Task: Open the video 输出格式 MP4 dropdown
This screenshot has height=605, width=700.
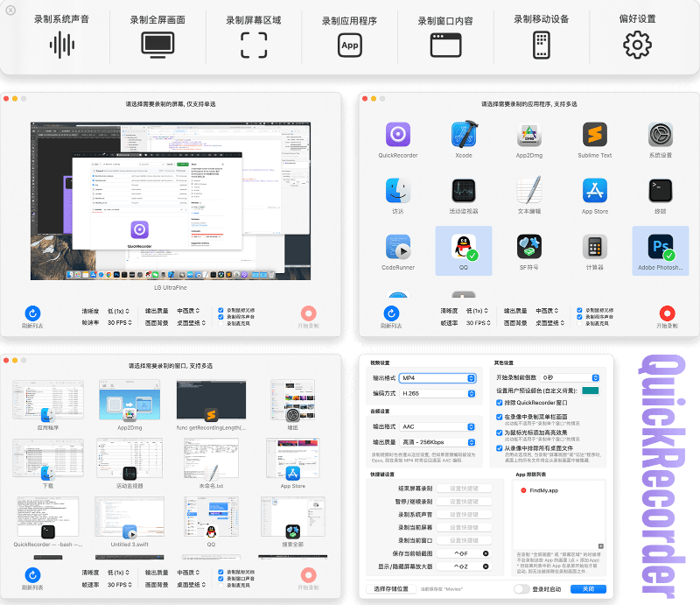Action: [437, 378]
